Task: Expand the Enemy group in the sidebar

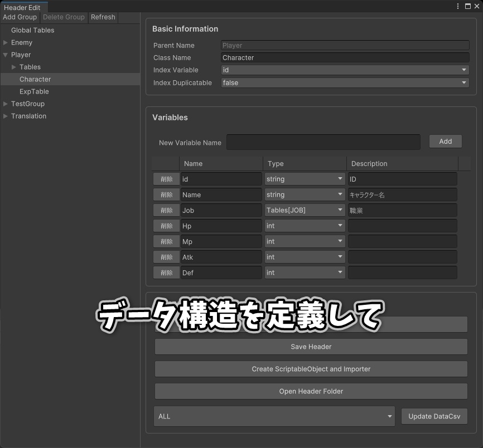Action: click(5, 42)
